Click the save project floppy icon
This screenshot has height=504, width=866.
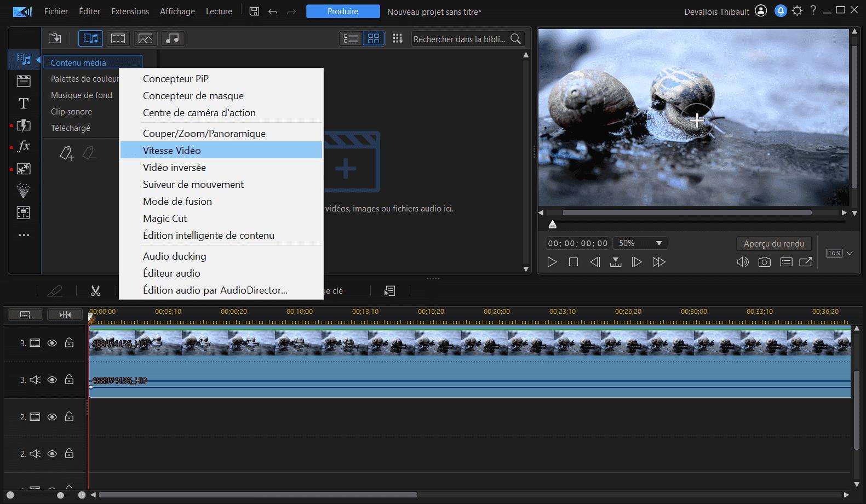pyautogui.click(x=254, y=11)
